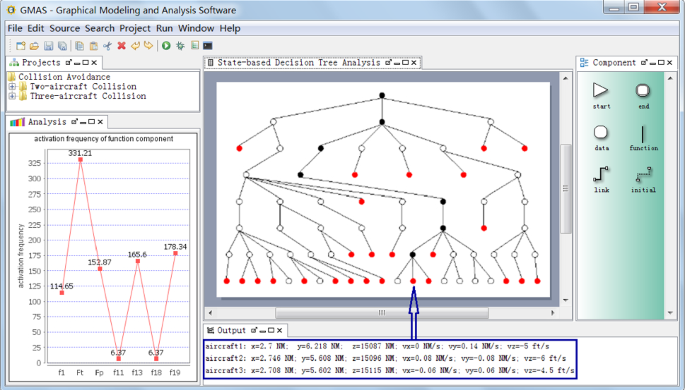Screen dimensions: 685x390
Task: Redo with the right yellow arrow
Action: (149, 45)
